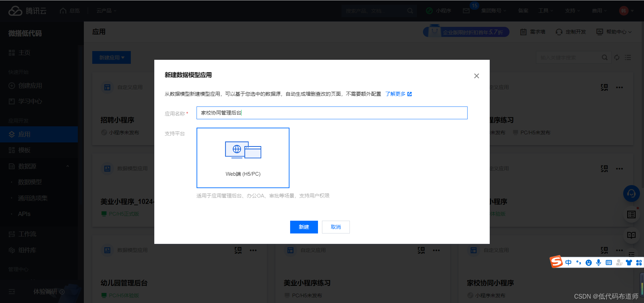Click the keyword search icon in the app list
644x303 pixels.
(604, 57)
